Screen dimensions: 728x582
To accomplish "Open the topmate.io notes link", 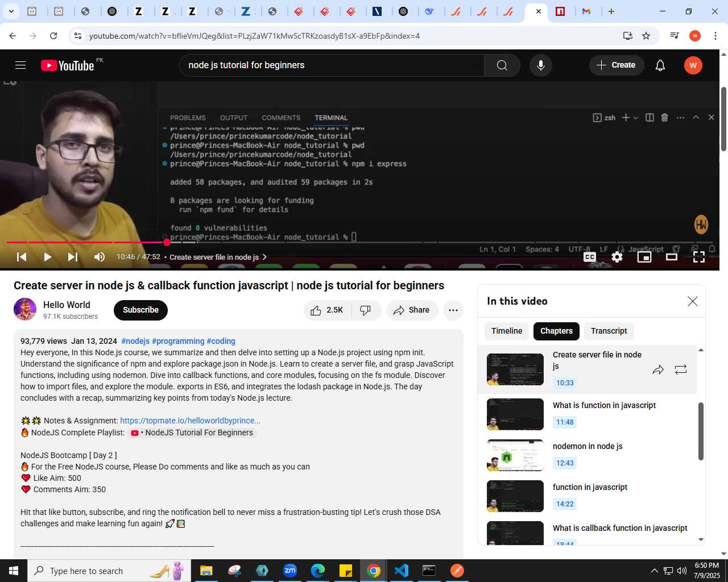I will (x=190, y=421).
